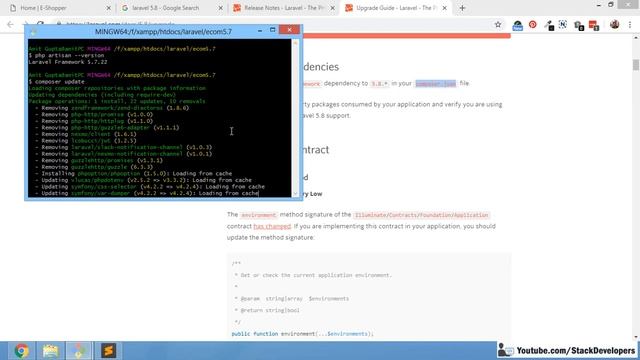
Task: Open the Chrome three-dot menu
Action: (630, 24)
